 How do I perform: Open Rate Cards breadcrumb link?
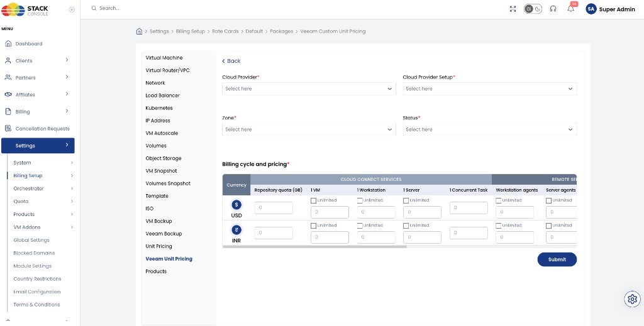(x=225, y=31)
